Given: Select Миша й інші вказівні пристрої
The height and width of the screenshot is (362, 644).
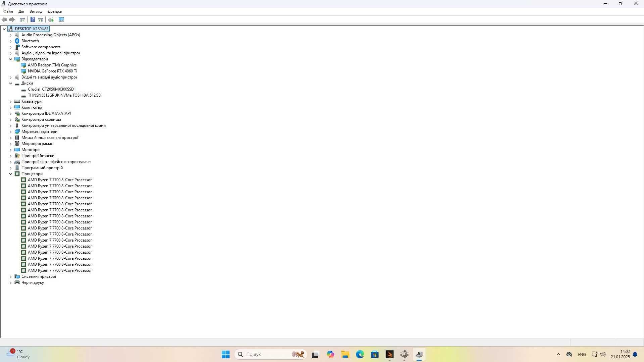Looking at the screenshot, I should pos(50,138).
